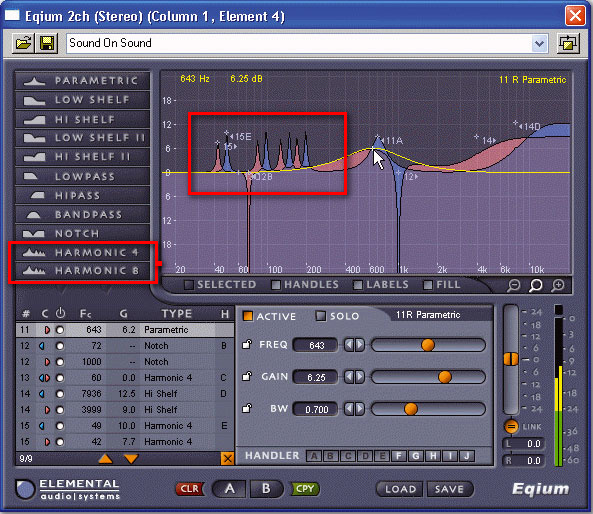Select handler G
The image size is (593, 514).
(x=416, y=456)
